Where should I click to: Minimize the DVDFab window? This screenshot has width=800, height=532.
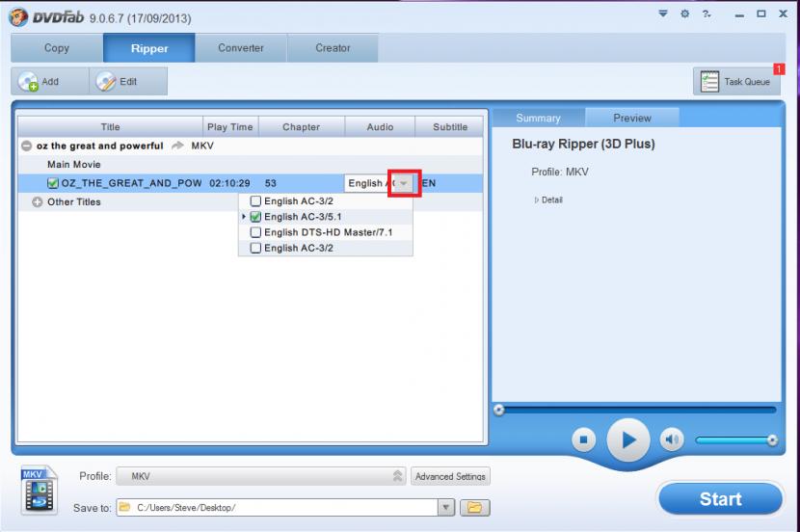738,14
